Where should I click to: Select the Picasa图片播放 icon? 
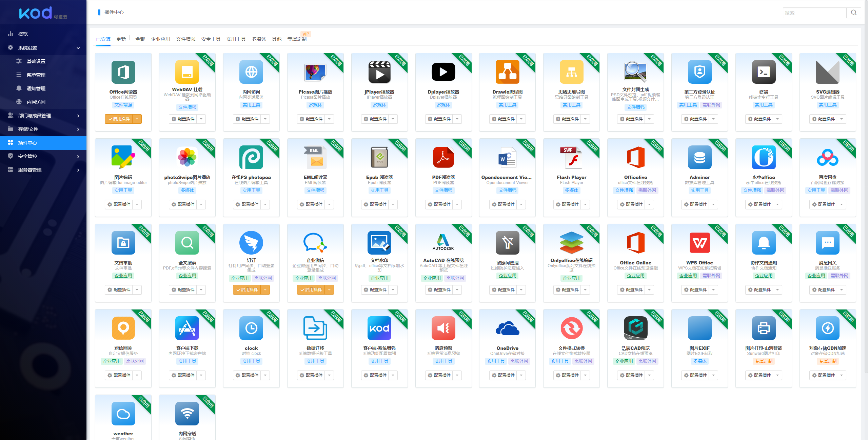[x=315, y=72]
